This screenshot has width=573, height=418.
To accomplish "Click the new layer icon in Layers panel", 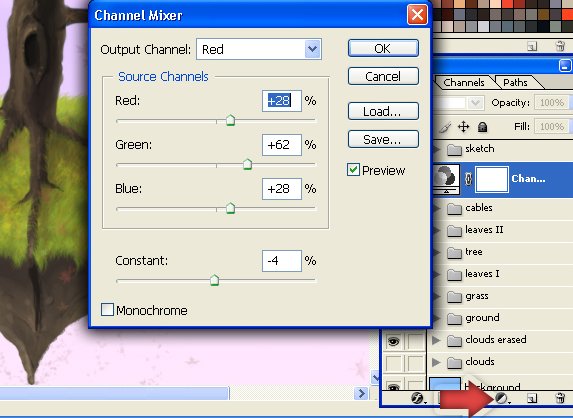I will (532, 398).
